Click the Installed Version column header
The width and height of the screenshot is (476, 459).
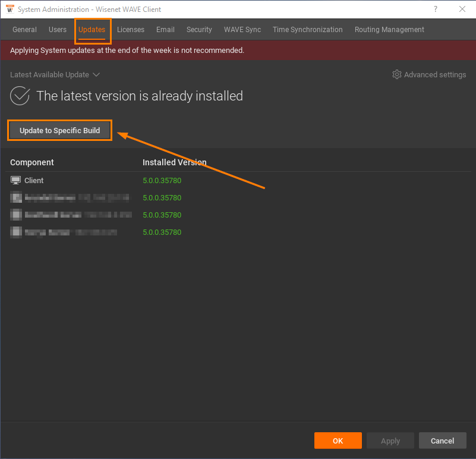tap(175, 162)
